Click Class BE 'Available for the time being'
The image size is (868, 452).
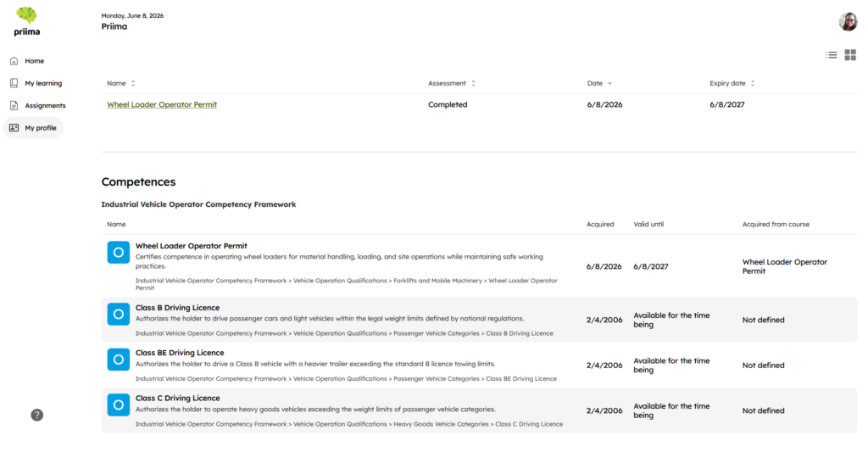point(671,366)
